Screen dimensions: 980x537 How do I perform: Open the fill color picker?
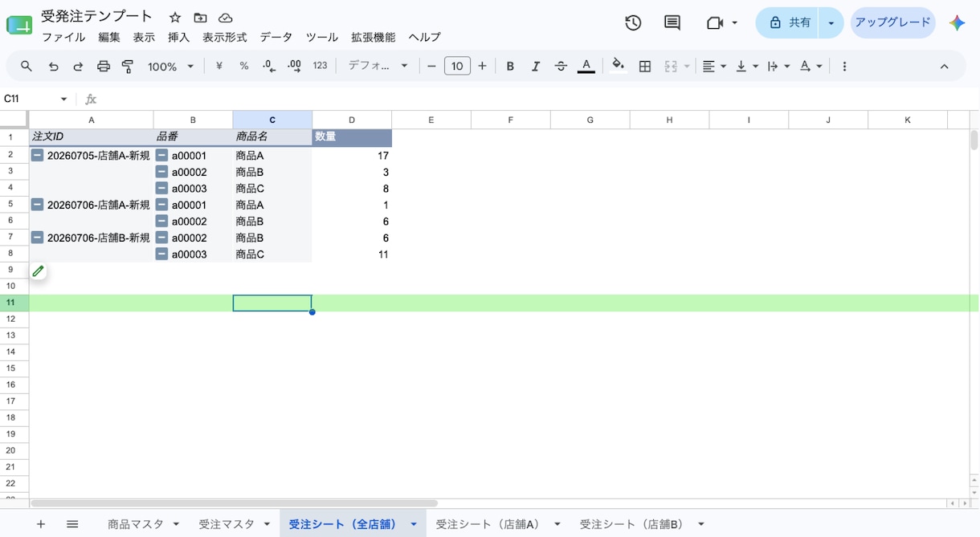[x=618, y=66]
